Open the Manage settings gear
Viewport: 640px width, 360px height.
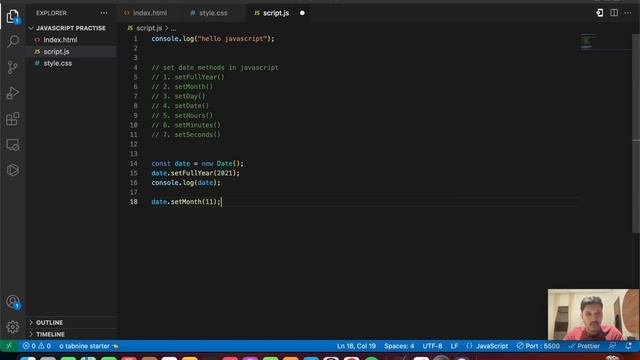pyautogui.click(x=13, y=327)
